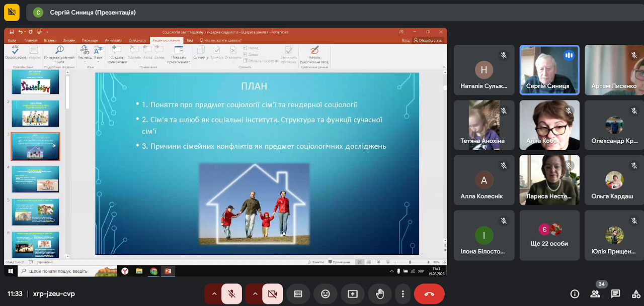Switch to the Дизайн ribbon tab
The width and height of the screenshot is (644, 306).
click(69, 40)
